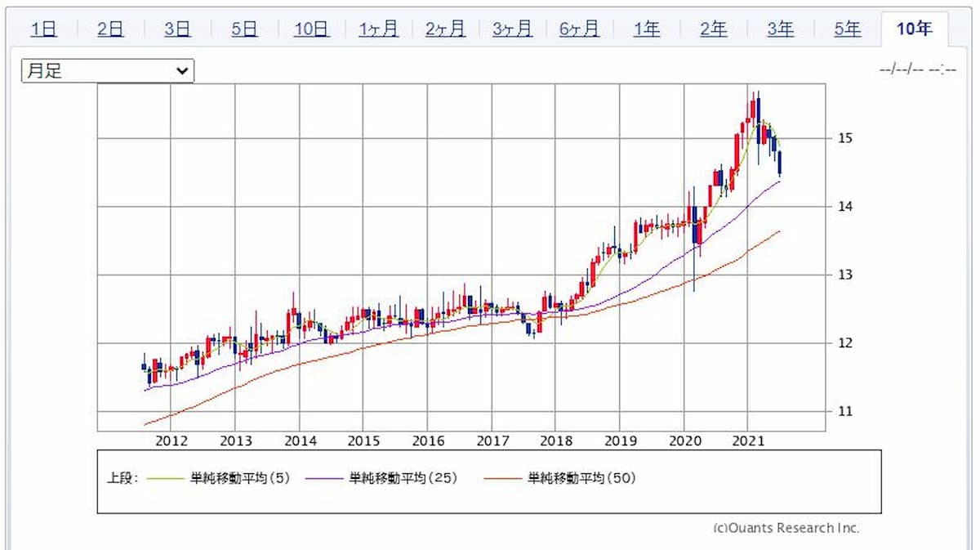
Task: Click the 10日 period tab
Action: click(311, 29)
